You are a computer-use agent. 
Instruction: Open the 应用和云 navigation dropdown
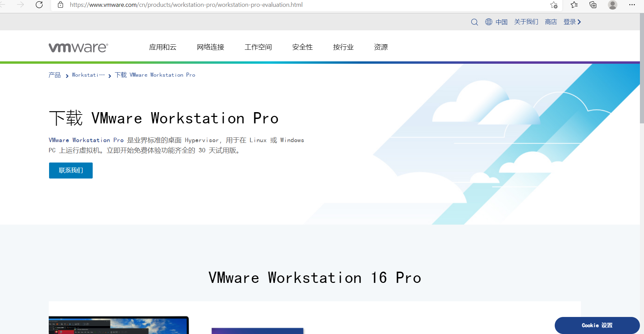coord(163,47)
